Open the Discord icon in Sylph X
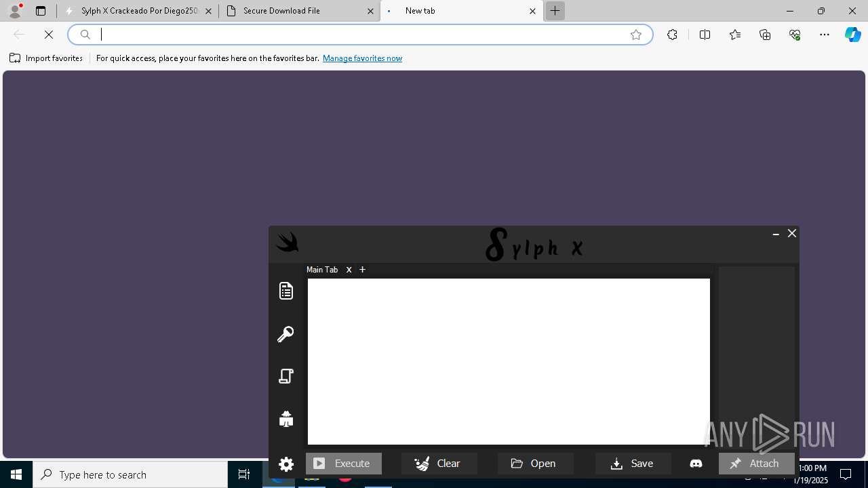This screenshot has width=868, height=488. pyautogui.click(x=696, y=464)
